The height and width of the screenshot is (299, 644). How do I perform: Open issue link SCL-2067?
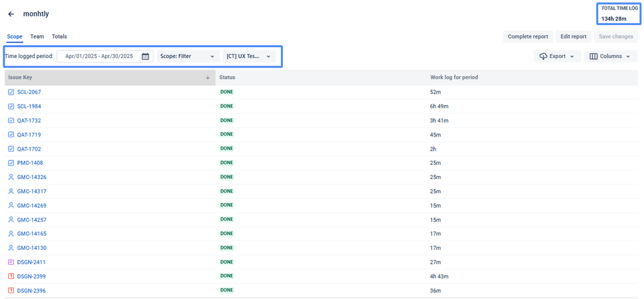coord(29,92)
